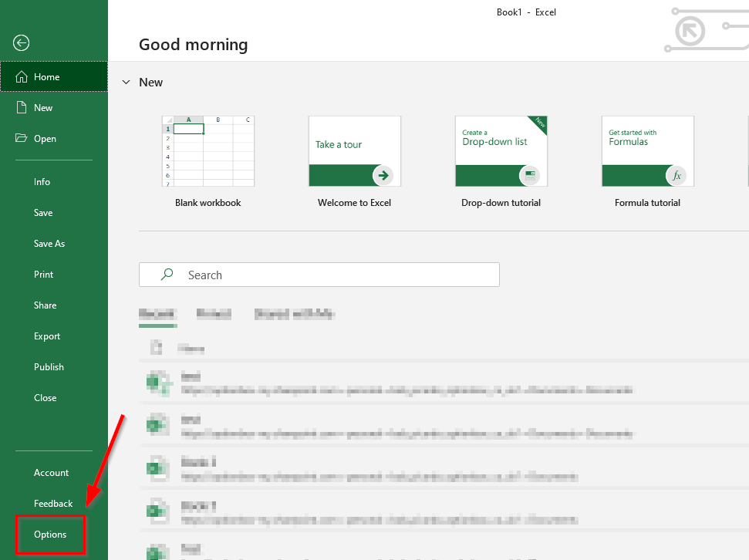Click the 'Formula tutorial' label
749x560 pixels.
click(647, 203)
